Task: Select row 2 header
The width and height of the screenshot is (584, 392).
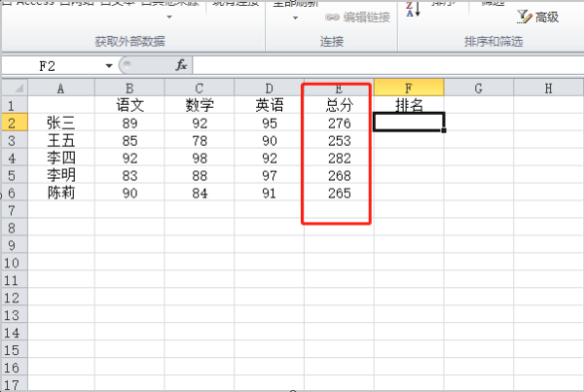Action: pos(15,123)
